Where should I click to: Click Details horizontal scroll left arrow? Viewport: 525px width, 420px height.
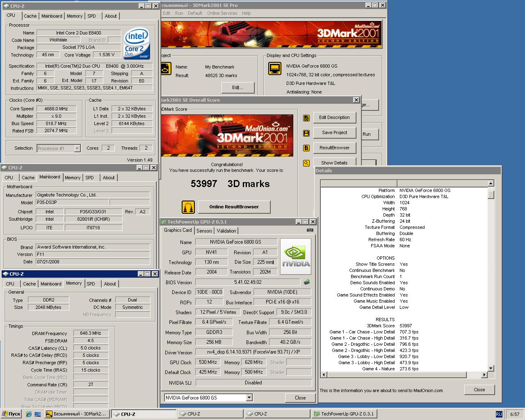coord(324,375)
